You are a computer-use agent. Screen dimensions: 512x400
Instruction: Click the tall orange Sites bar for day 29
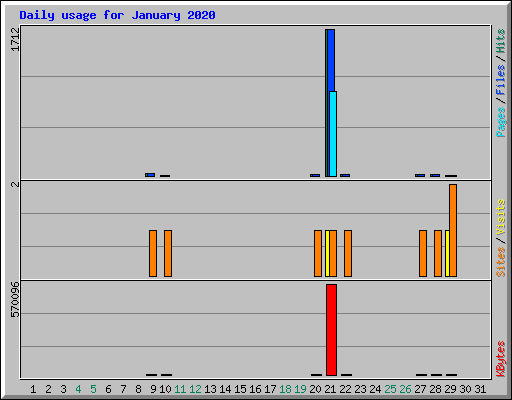(x=453, y=230)
